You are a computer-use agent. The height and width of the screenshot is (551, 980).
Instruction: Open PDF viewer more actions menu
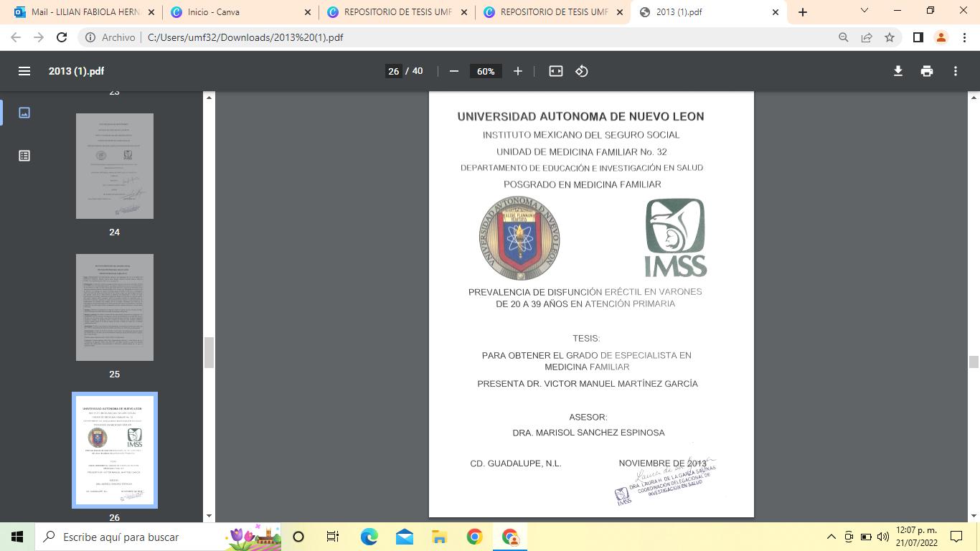[956, 71]
